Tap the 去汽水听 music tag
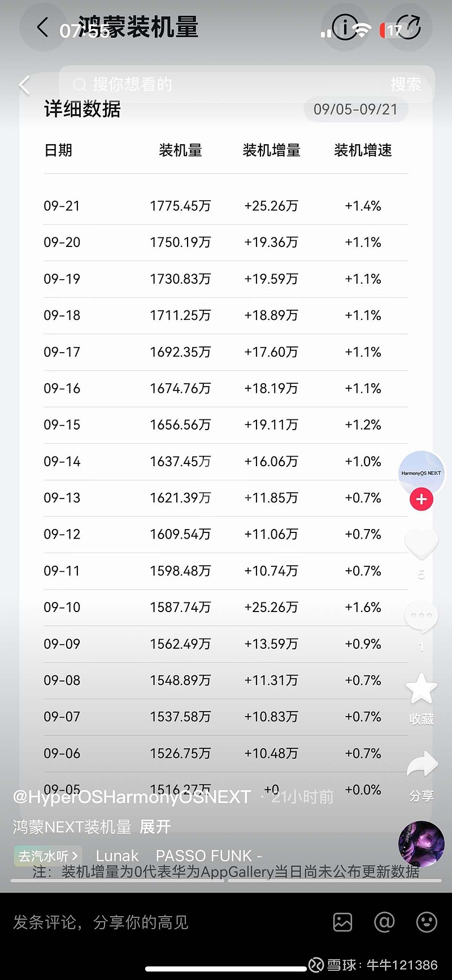Image resolution: width=452 pixels, height=980 pixels. tap(47, 856)
